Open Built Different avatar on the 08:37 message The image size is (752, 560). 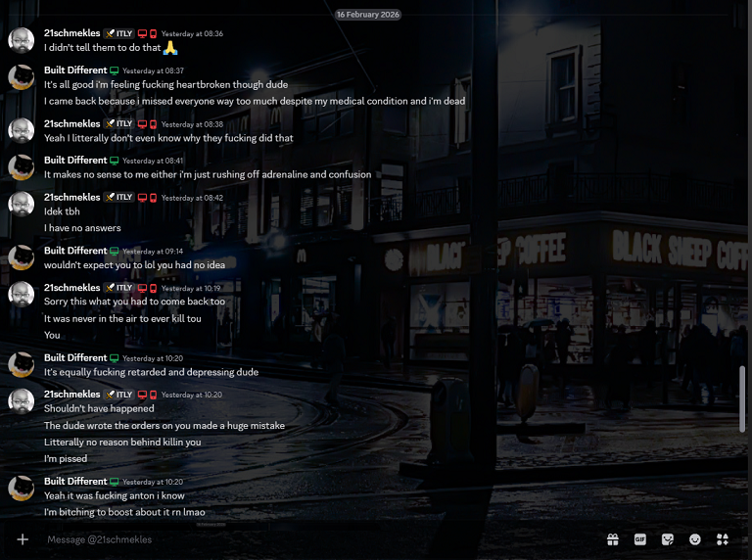[x=22, y=77]
